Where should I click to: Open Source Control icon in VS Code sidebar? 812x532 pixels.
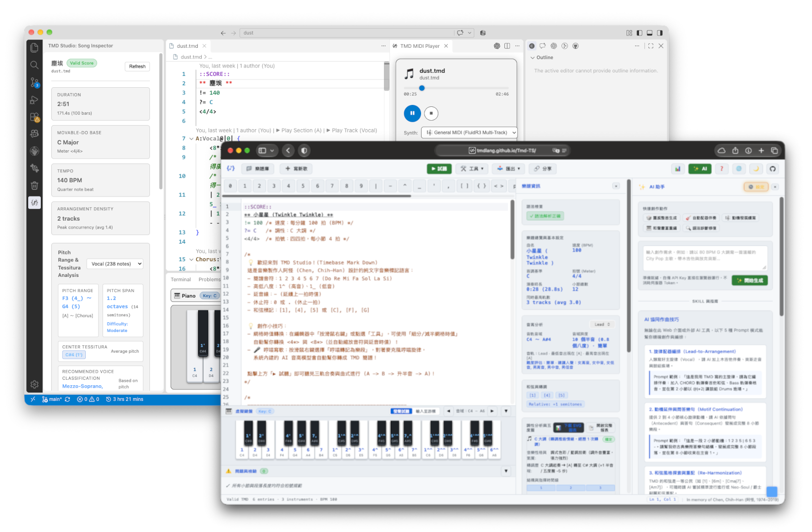click(34, 82)
